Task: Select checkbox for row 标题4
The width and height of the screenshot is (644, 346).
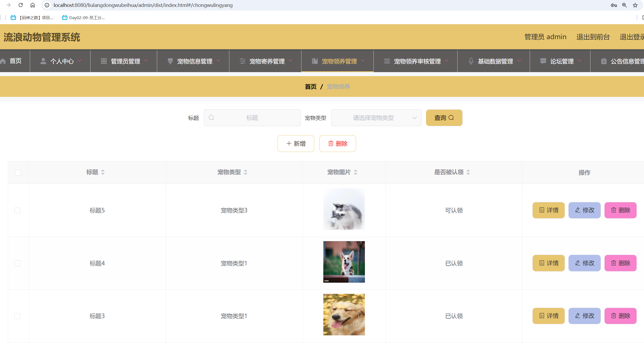Action: click(x=17, y=263)
